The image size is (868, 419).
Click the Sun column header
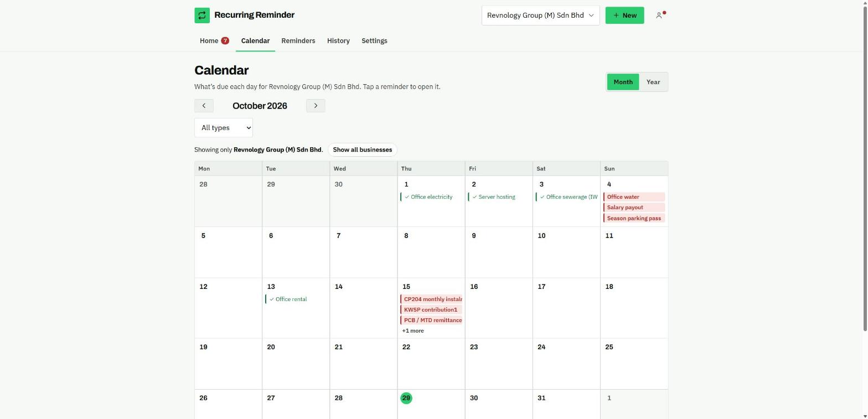[x=634, y=169]
